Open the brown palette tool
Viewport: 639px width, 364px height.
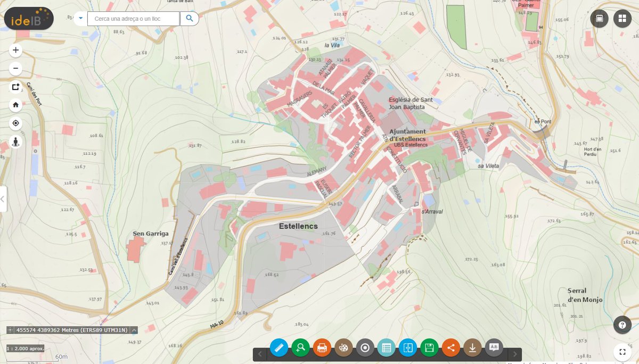pyautogui.click(x=343, y=348)
